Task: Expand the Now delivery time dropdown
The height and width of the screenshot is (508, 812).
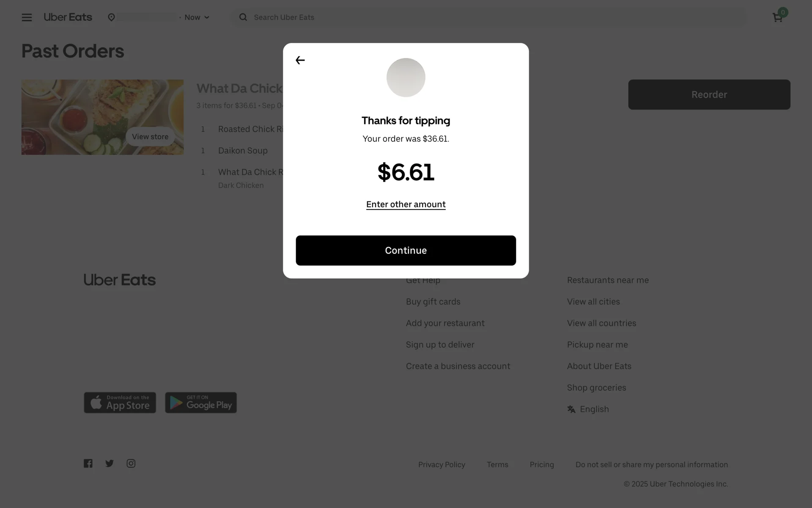Action: 197,17
